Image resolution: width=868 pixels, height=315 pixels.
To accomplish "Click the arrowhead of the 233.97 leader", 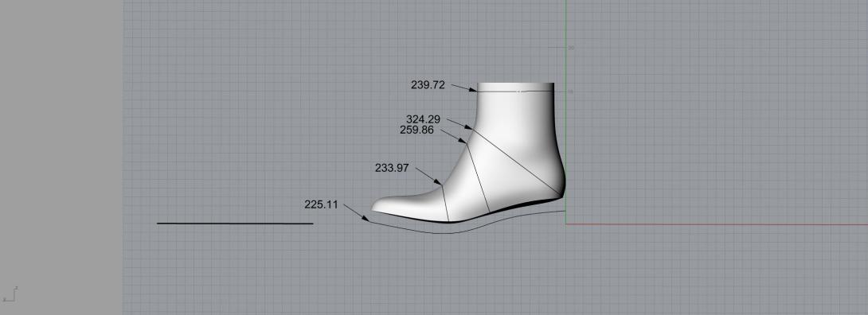I will (438, 182).
